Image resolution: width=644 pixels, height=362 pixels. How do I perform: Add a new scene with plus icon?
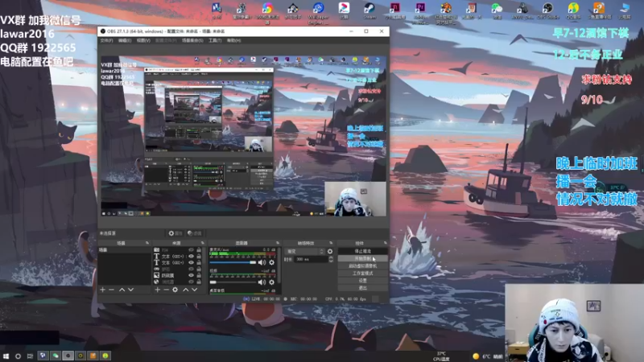(103, 290)
